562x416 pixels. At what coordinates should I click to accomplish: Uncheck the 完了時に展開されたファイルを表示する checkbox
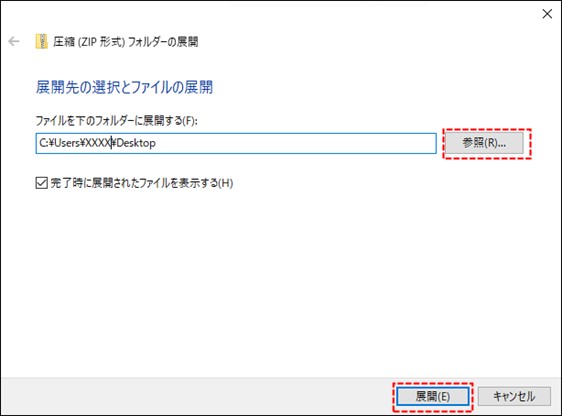point(42,183)
